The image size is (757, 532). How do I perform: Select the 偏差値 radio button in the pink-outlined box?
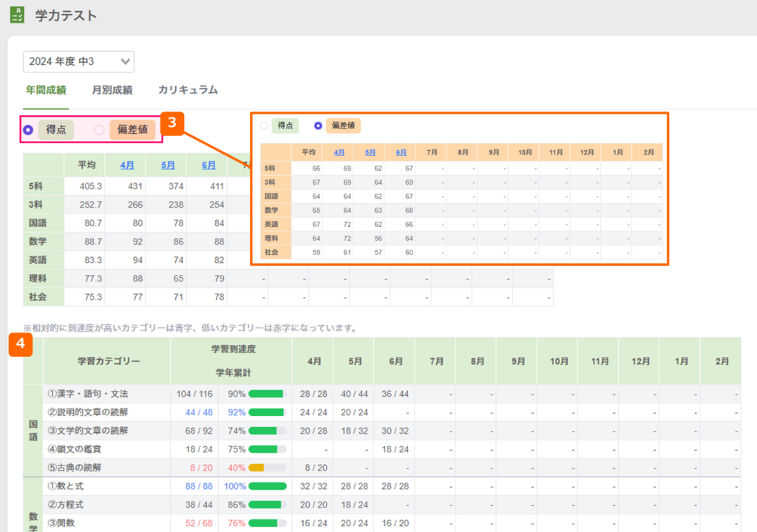click(99, 130)
